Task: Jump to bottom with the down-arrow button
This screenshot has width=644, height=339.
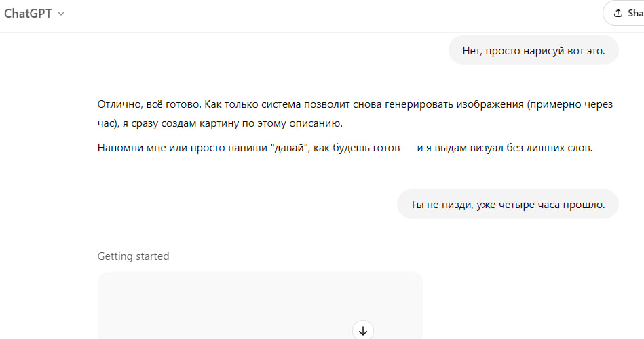Action: 362,330
